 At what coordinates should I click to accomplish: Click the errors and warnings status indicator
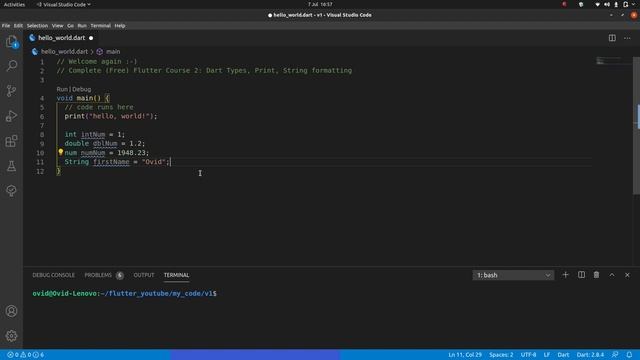[x=25, y=355]
